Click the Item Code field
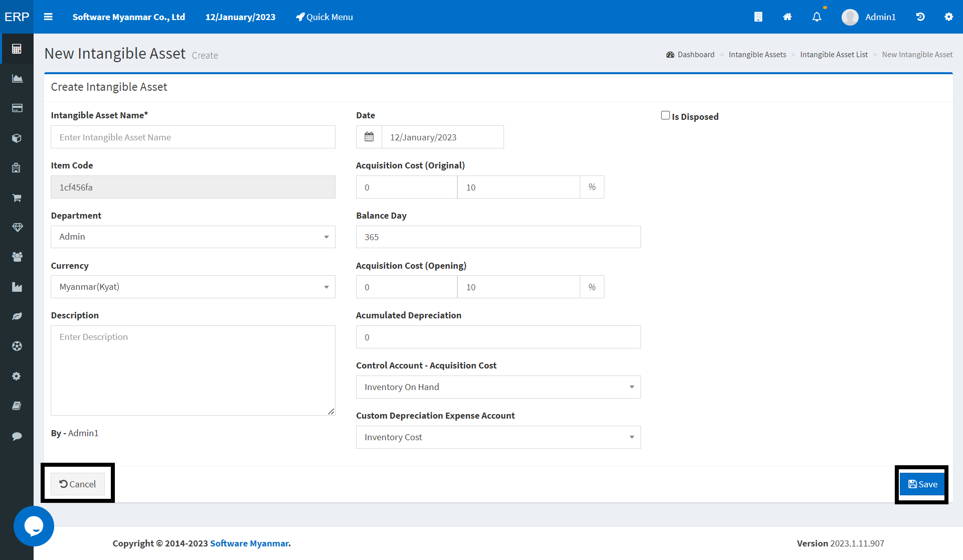The height and width of the screenshot is (560, 963). click(x=193, y=187)
